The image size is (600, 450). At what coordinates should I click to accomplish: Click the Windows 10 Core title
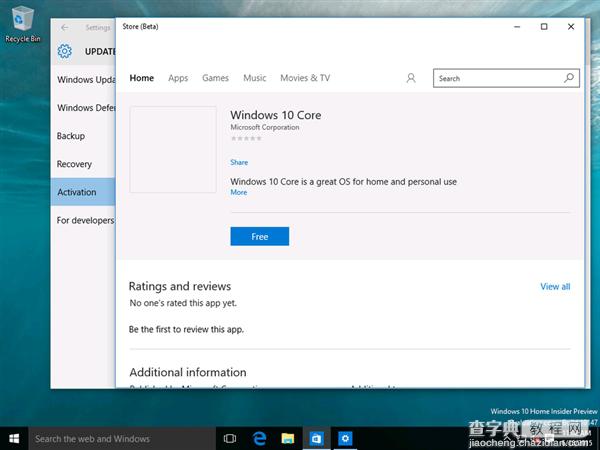tap(276, 115)
